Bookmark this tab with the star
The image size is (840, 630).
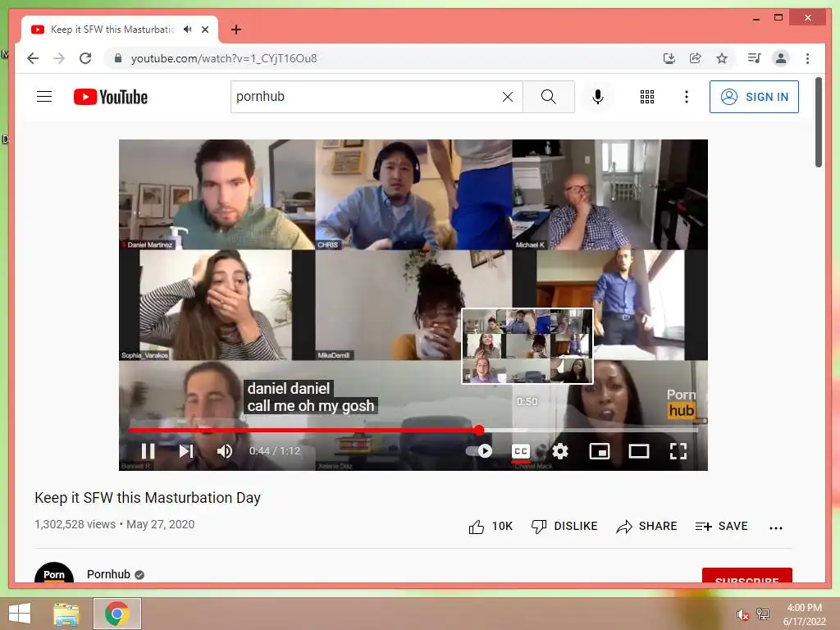pyautogui.click(x=722, y=58)
